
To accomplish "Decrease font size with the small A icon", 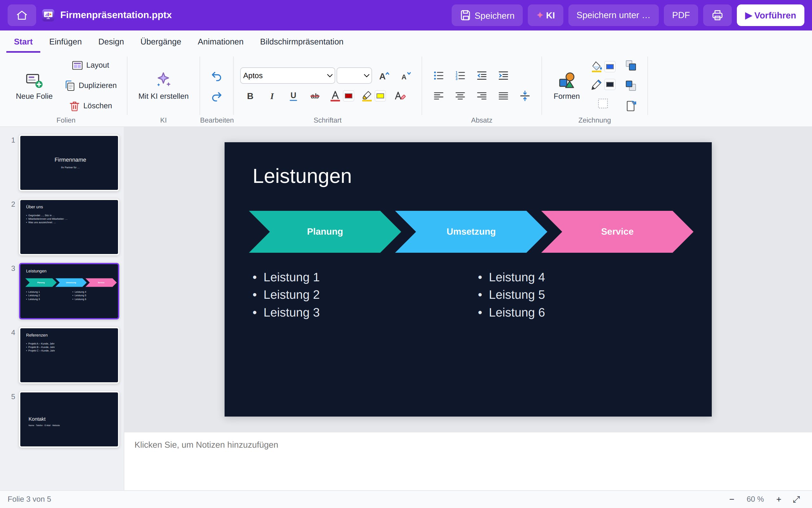I will (x=406, y=76).
